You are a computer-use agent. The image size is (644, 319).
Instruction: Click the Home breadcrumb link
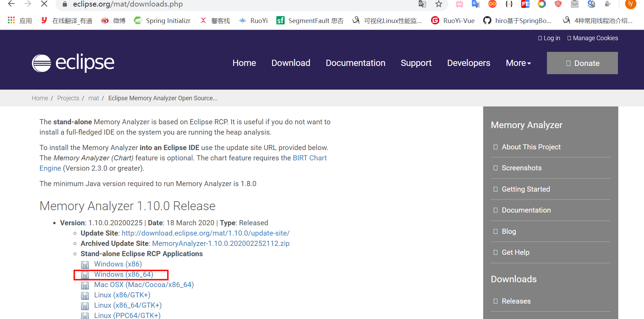point(40,98)
